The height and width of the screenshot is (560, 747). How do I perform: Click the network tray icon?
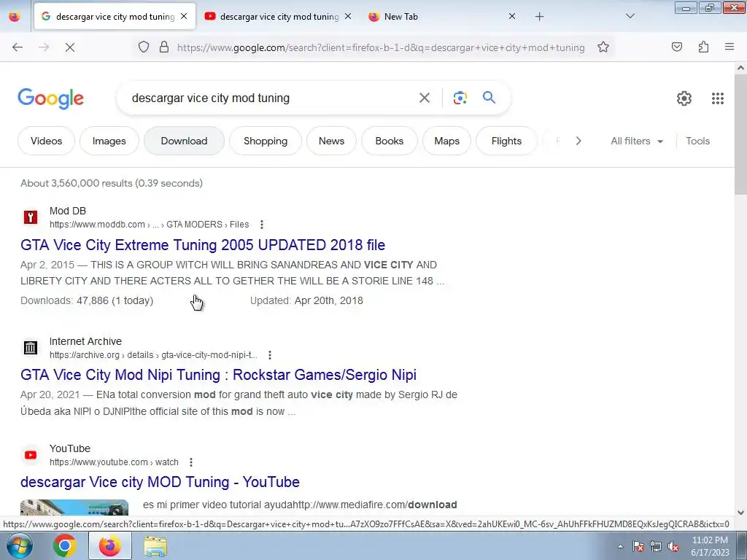pos(656,547)
